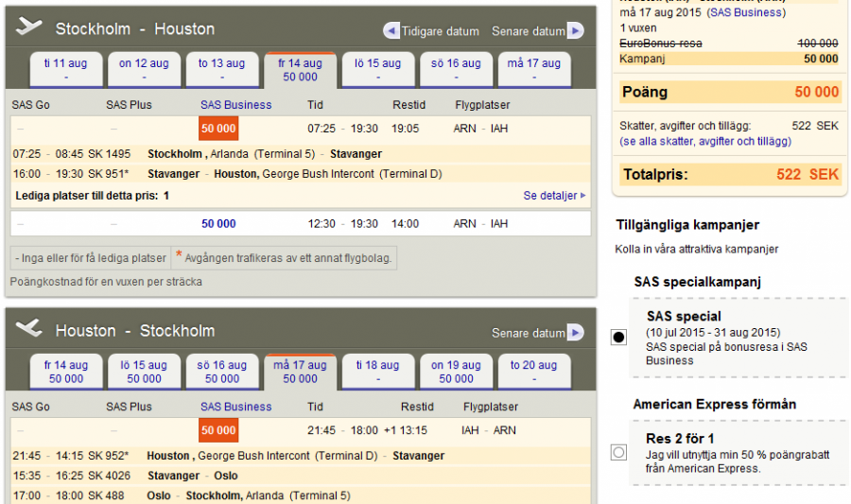Screen dimensions: 851x504
Task: Switch outbound date to lö 15 aug
Action: click(x=378, y=70)
